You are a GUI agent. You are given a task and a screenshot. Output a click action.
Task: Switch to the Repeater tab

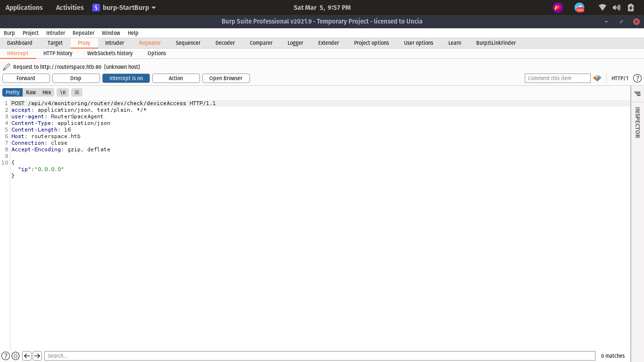click(150, 43)
